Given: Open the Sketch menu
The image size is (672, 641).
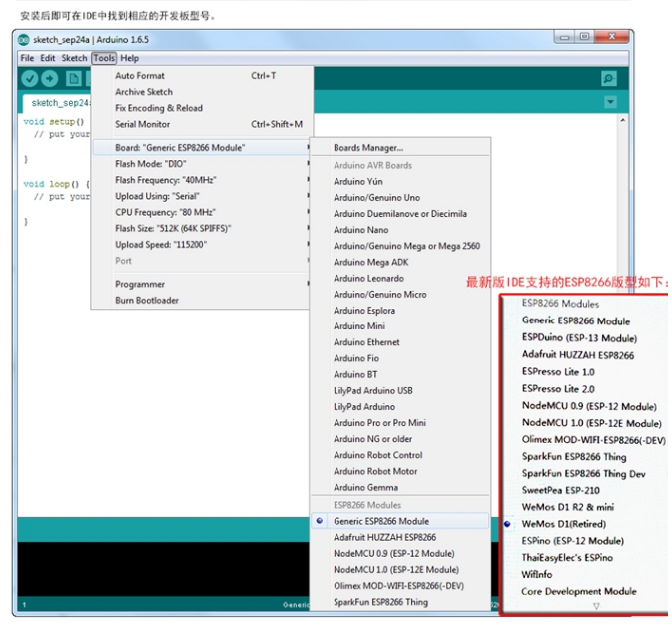Looking at the screenshot, I should tap(74, 58).
